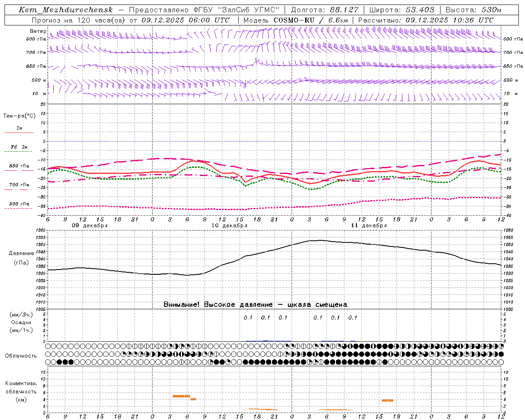Click the elevation text Высота: 530м
525x420 pixels.
pyautogui.click(x=473, y=10)
